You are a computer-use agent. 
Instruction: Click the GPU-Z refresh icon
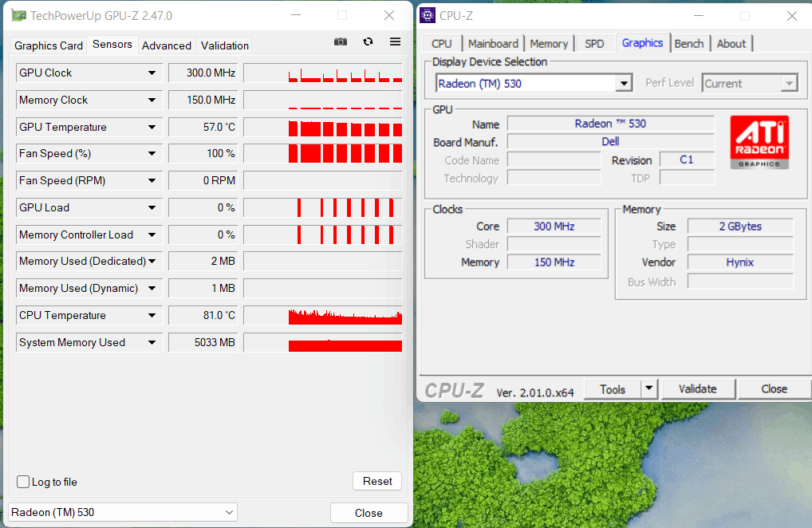pyautogui.click(x=369, y=42)
